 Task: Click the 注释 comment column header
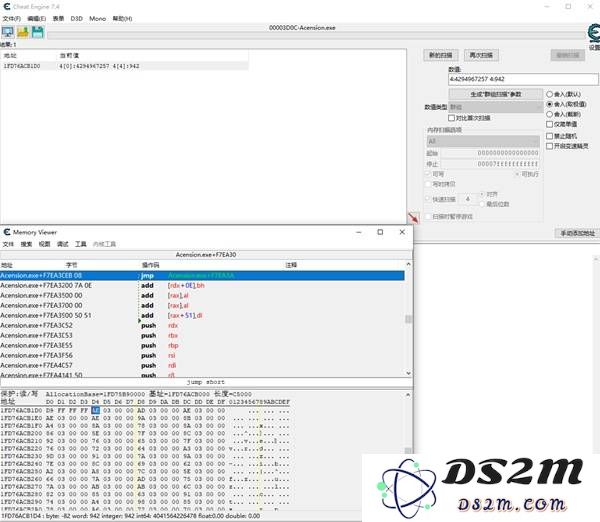291,265
